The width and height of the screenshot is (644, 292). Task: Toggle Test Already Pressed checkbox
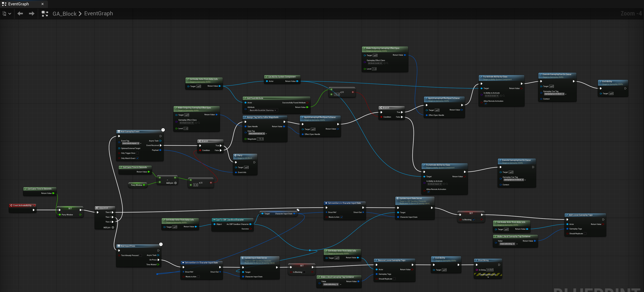[x=140, y=255]
